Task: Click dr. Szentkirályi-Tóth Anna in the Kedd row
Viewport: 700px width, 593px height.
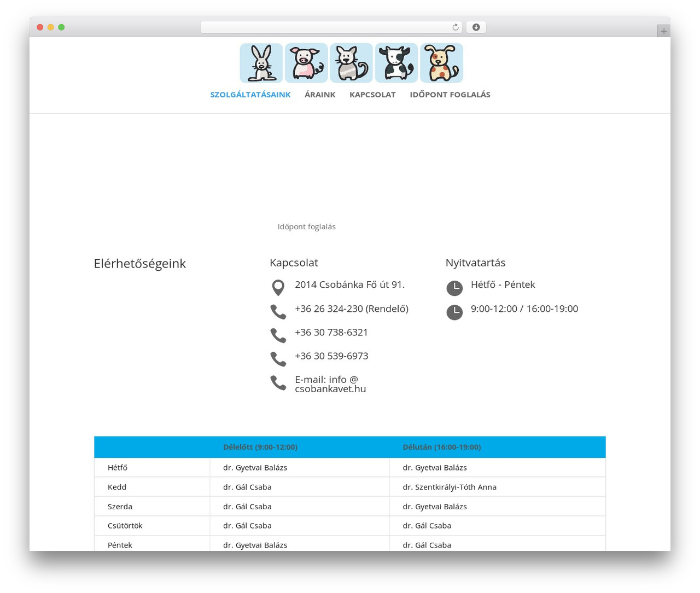Action: pyautogui.click(x=450, y=487)
